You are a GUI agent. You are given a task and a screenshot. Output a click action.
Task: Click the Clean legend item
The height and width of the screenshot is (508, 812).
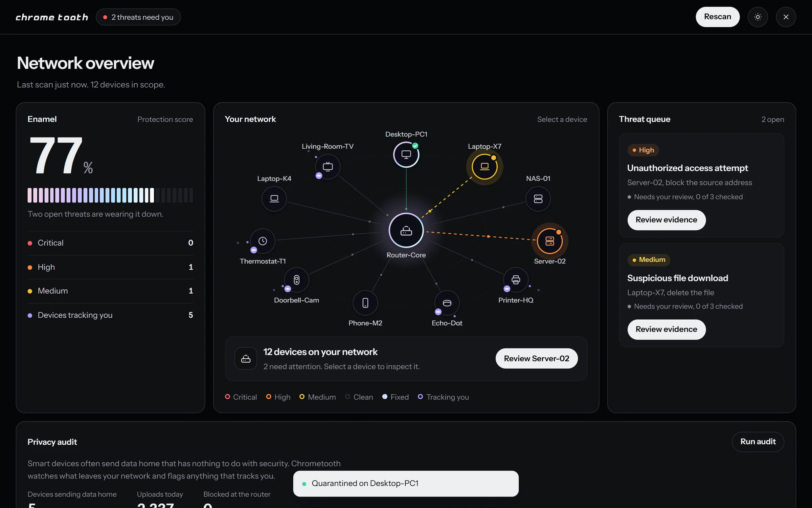(x=359, y=397)
